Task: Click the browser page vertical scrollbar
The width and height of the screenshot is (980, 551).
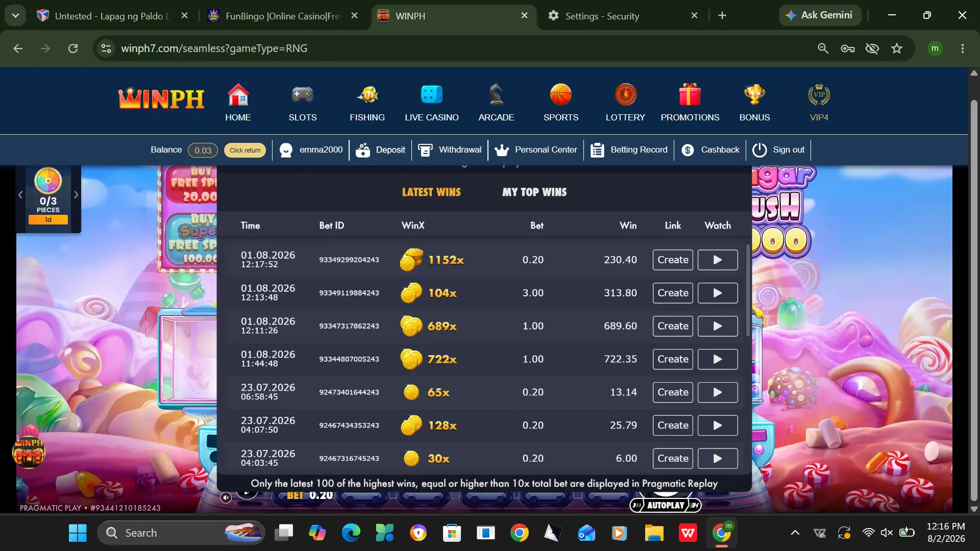Action: pos(974,301)
